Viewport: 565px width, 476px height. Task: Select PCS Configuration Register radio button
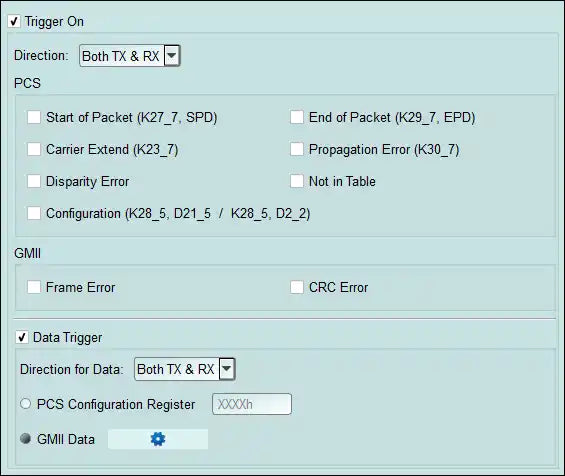[25, 404]
